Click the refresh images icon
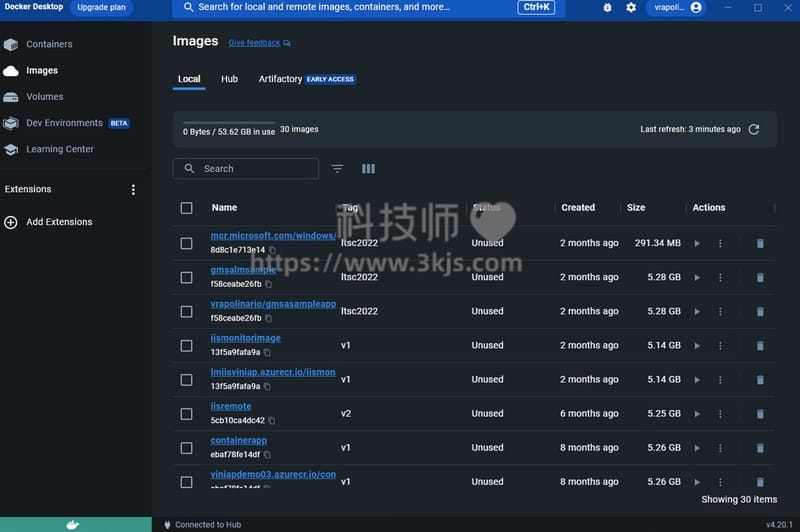The width and height of the screenshot is (800, 532). click(754, 130)
